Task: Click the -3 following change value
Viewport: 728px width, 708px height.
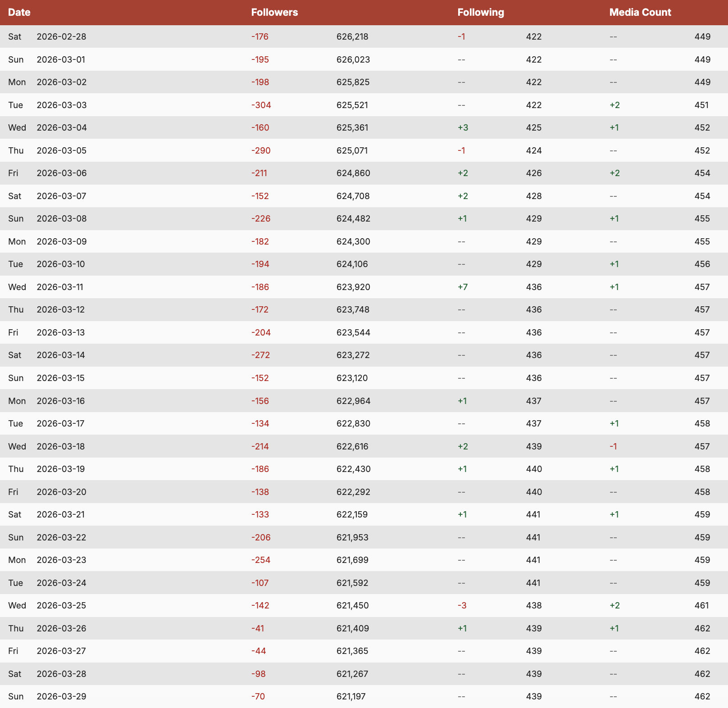Action: (x=462, y=605)
